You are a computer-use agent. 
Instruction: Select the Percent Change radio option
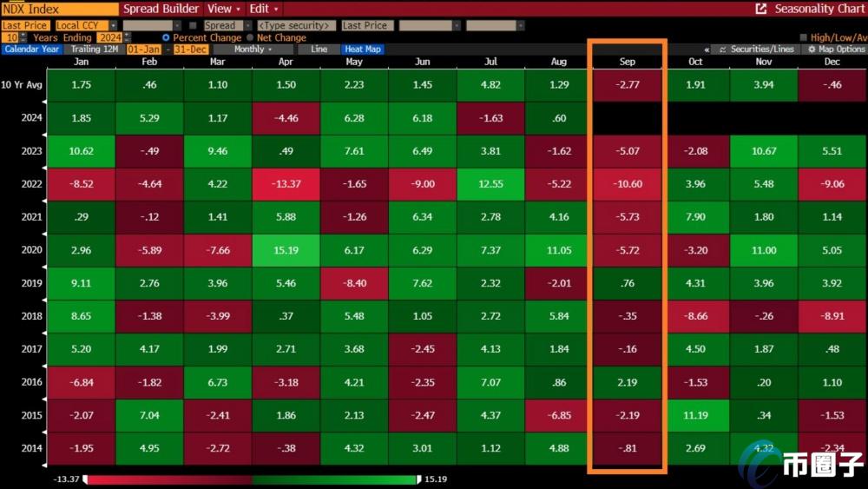pyautogui.click(x=166, y=38)
